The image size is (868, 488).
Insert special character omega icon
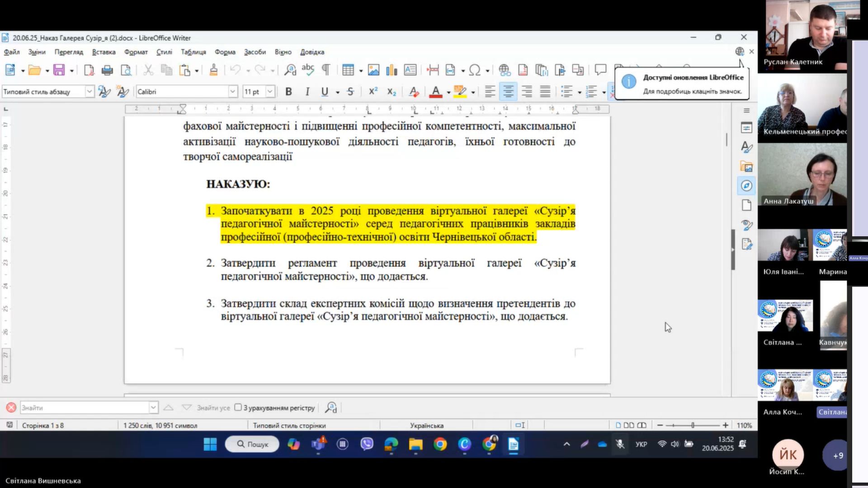click(x=474, y=70)
